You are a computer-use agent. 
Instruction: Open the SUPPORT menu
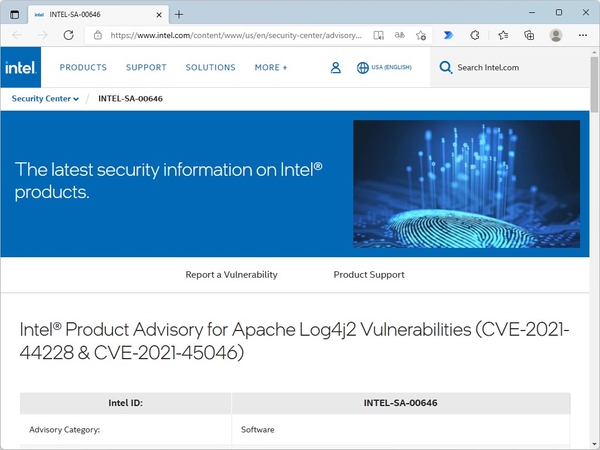point(146,67)
